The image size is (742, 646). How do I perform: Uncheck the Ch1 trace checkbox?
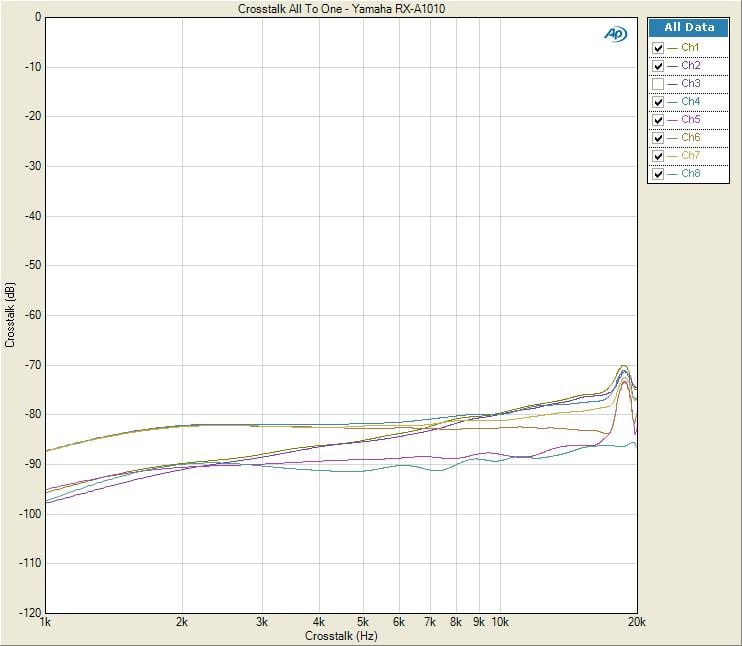tap(658, 48)
